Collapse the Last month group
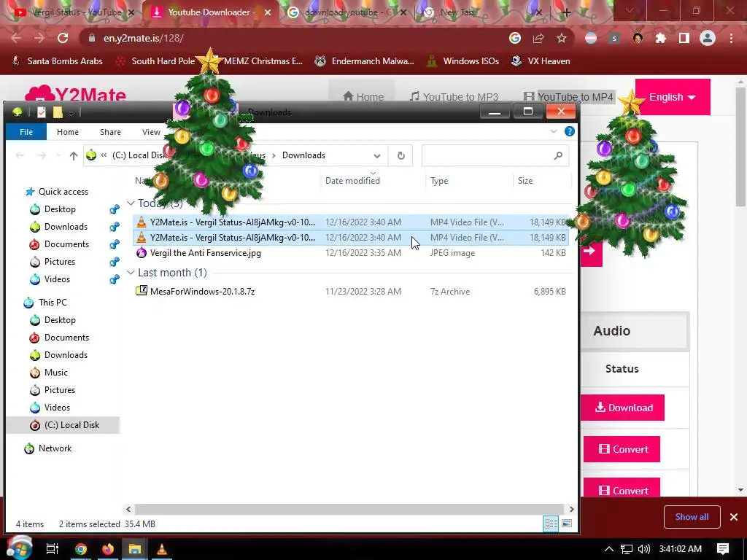Screen dimensions: 747x560 (x=131, y=273)
